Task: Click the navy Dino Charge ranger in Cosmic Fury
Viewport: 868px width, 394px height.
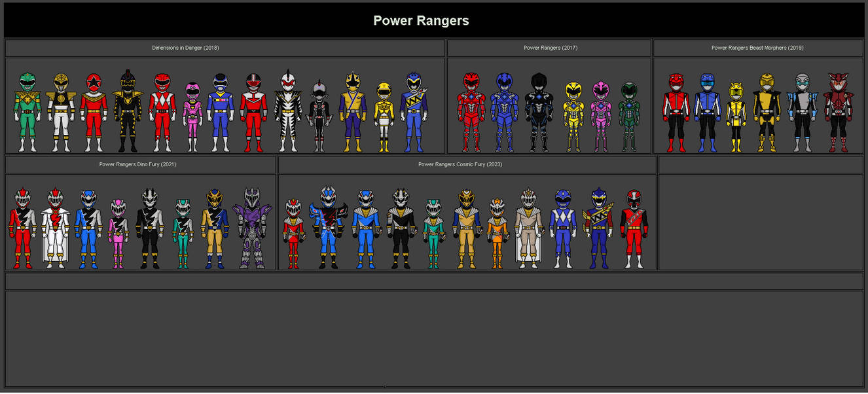Action: (x=598, y=228)
